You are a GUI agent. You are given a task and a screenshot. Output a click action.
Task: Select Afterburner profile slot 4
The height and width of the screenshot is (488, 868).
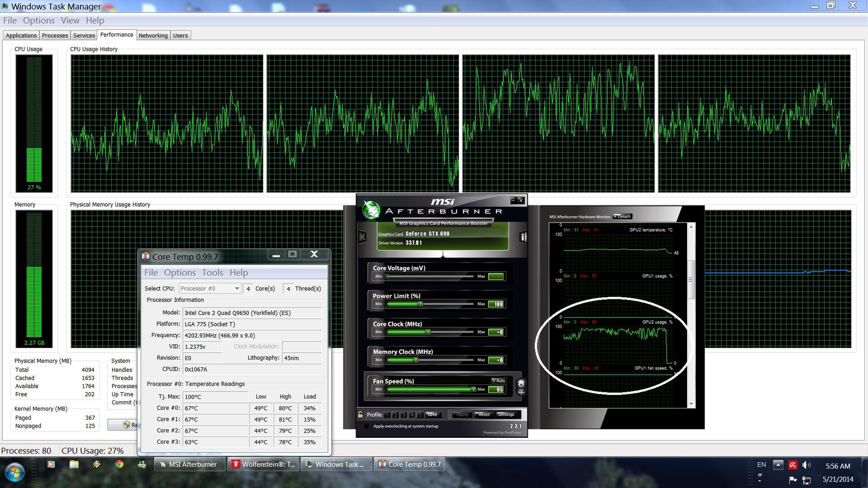click(x=412, y=415)
